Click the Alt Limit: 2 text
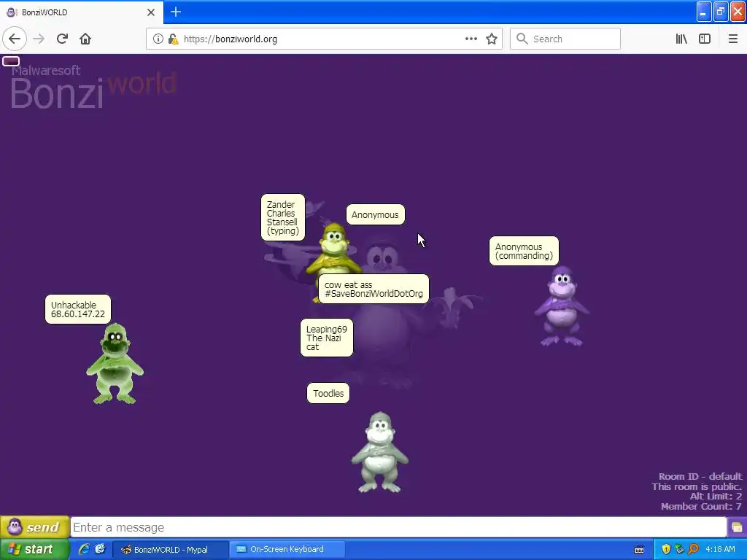 [716, 496]
